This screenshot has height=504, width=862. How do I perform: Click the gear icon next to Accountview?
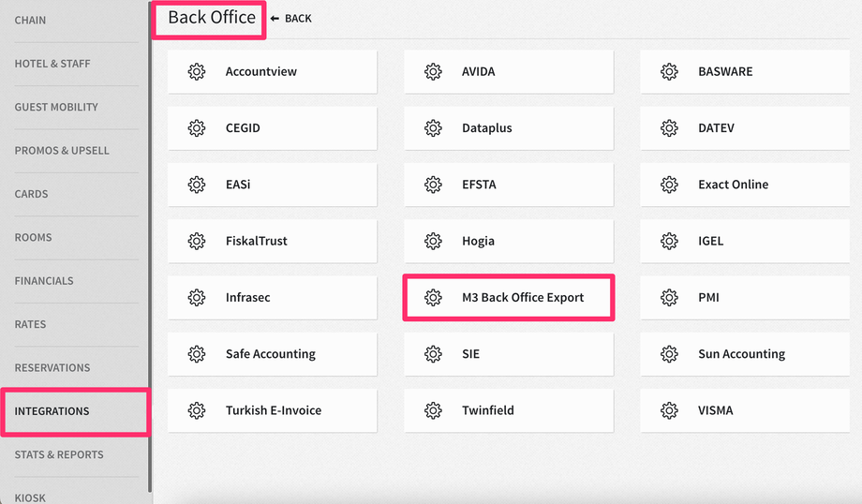196,71
